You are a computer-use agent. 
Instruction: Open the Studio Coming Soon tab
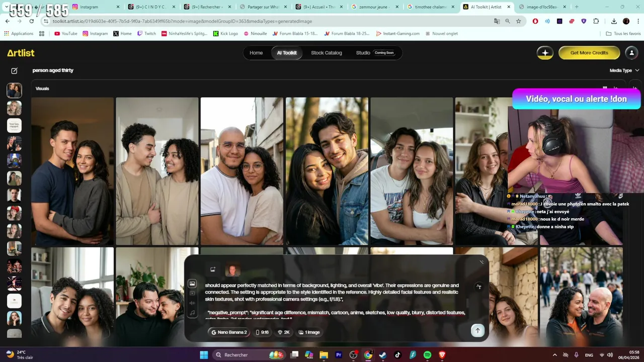click(x=375, y=53)
